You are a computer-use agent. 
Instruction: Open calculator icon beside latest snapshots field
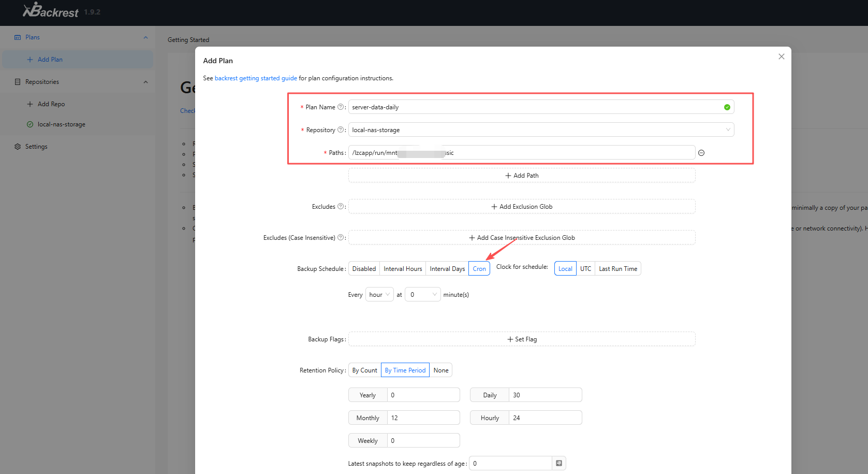click(x=559, y=463)
